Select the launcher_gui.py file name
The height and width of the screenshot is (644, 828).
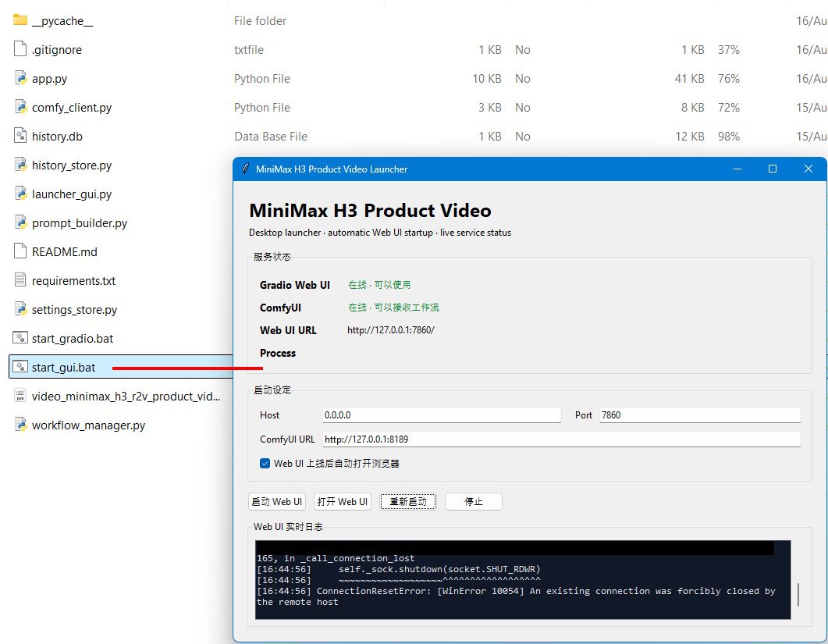tap(72, 194)
